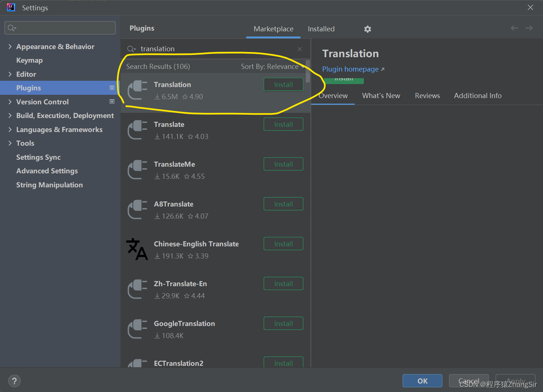This screenshot has width=543, height=392.
Task: Select the A8Translate entry name
Action: coord(173,204)
